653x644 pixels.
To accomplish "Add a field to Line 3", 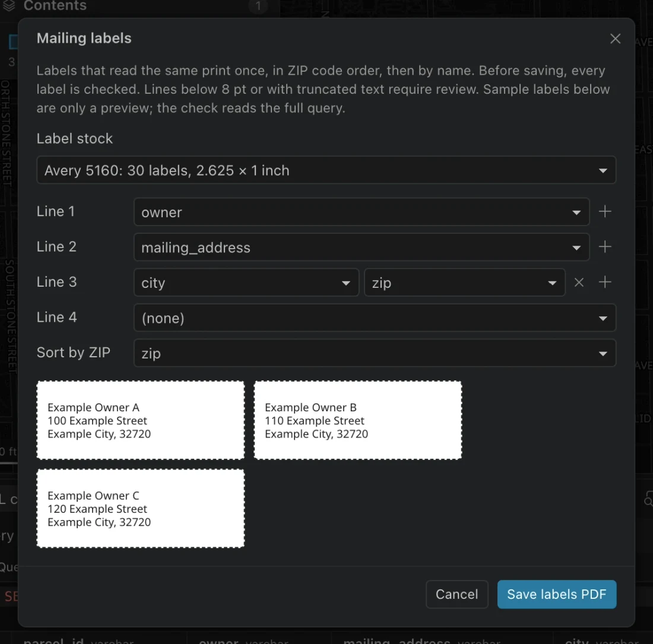I will pos(605,283).
